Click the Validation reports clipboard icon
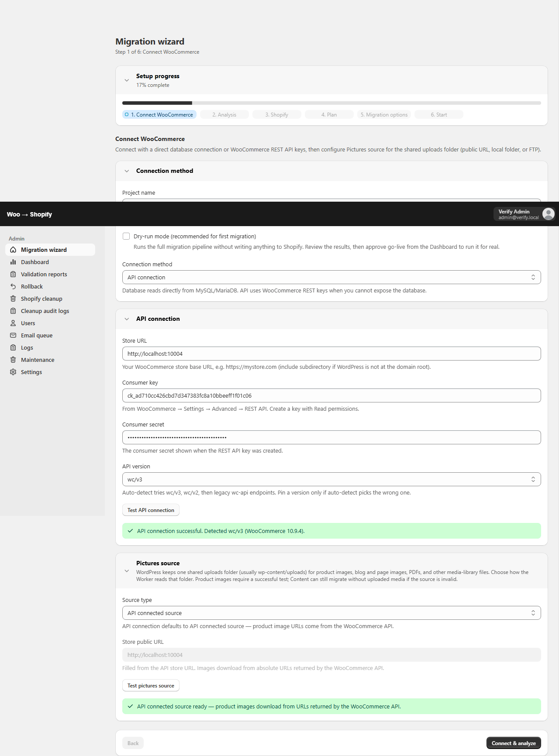Viewport: 559px width, 756px height. coord(13,274)
